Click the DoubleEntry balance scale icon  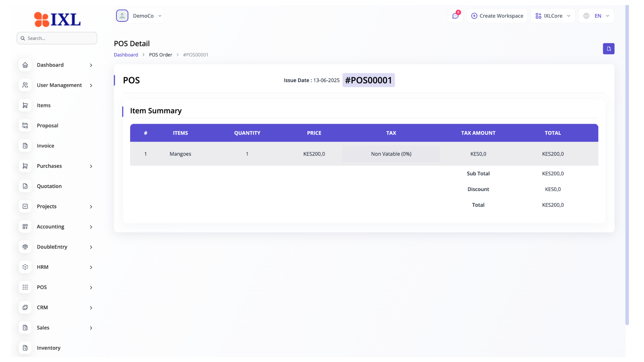pos(25,247)
